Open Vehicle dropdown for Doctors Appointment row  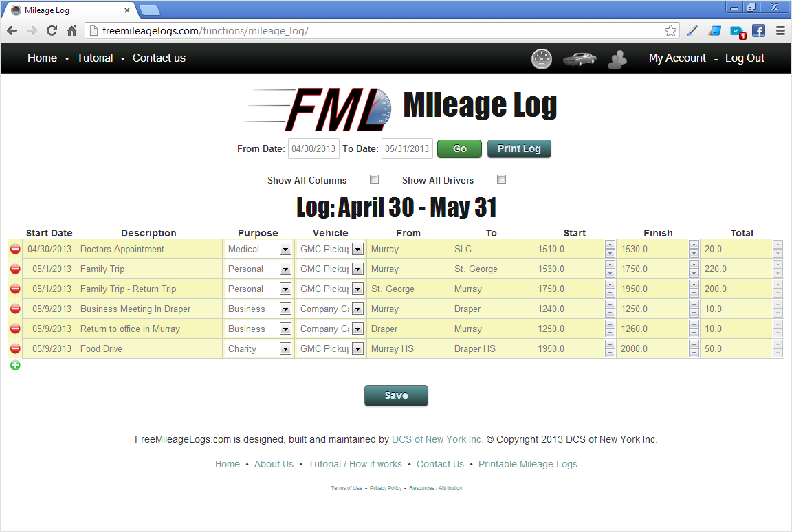(357, 249)
